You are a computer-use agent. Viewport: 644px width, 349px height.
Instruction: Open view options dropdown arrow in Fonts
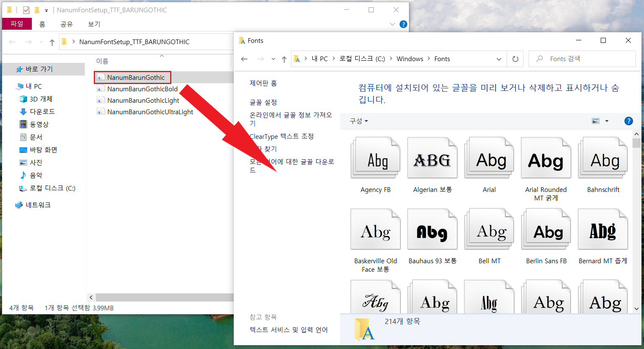[x=607, y=121]
